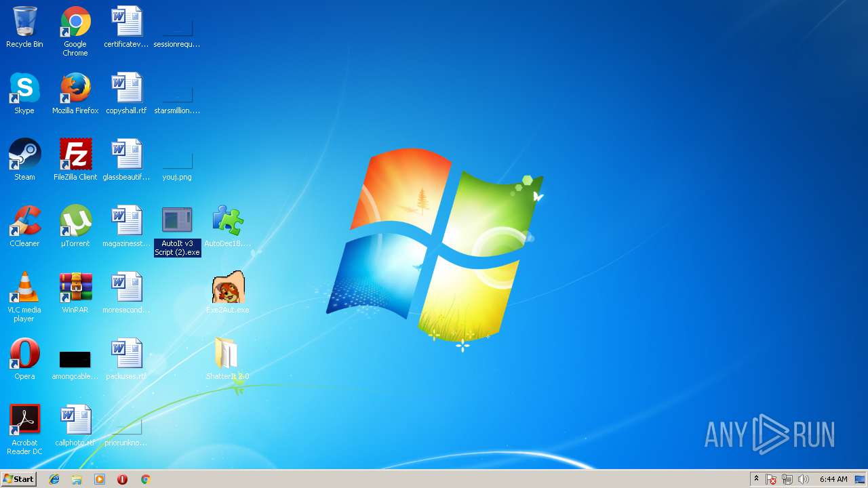Screen dimensions: 868x488
Task: Select the Recycle Bin icon
Action: click(24, 28)
